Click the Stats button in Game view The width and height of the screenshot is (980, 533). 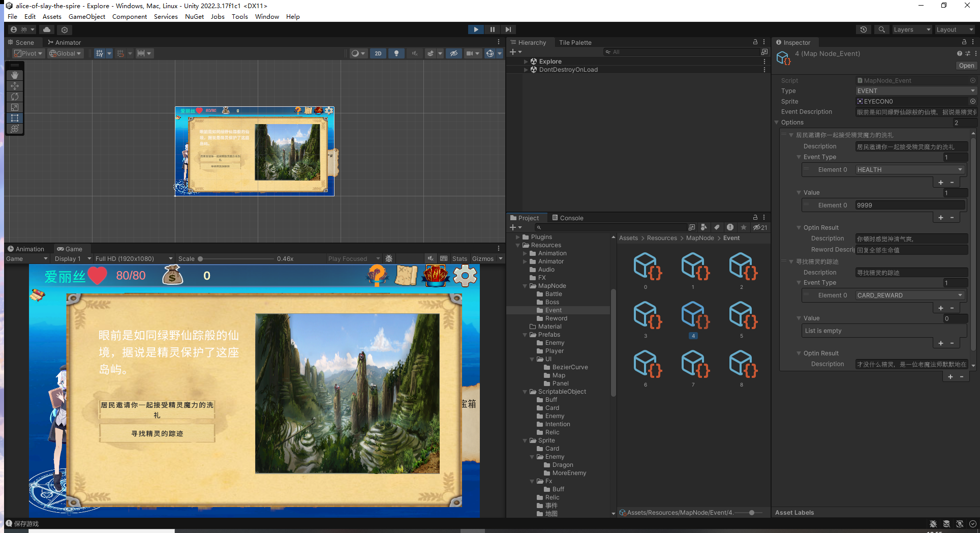[460, 259]
